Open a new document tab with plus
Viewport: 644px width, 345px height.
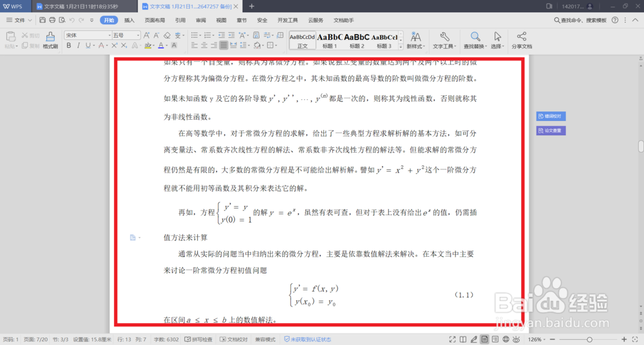pyautogui.click(x=251, y=6)
